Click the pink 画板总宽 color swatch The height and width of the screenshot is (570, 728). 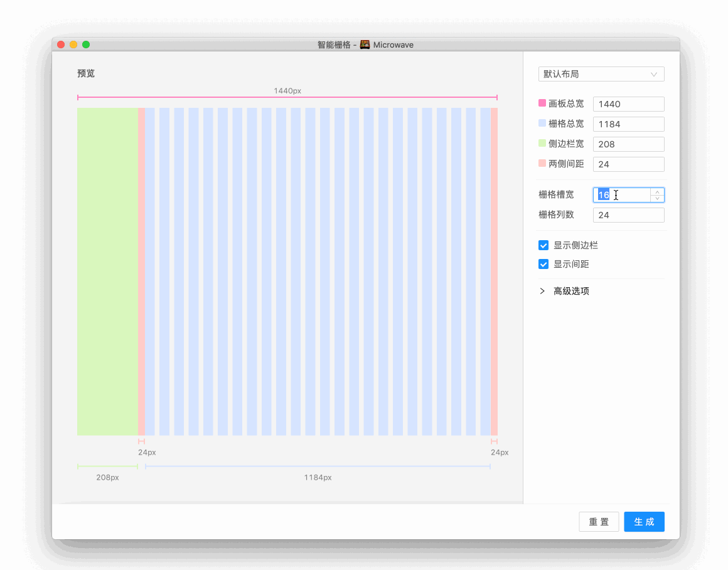pos(542,103)
